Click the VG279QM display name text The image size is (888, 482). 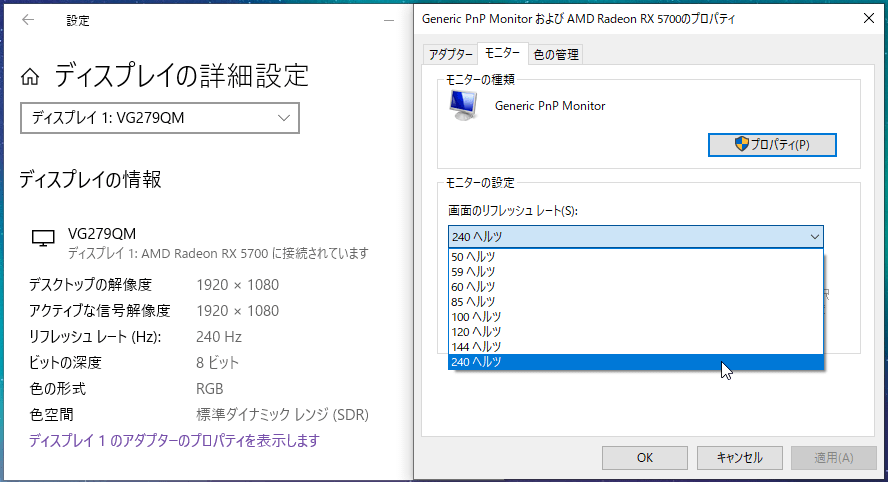tap(102, 233)
